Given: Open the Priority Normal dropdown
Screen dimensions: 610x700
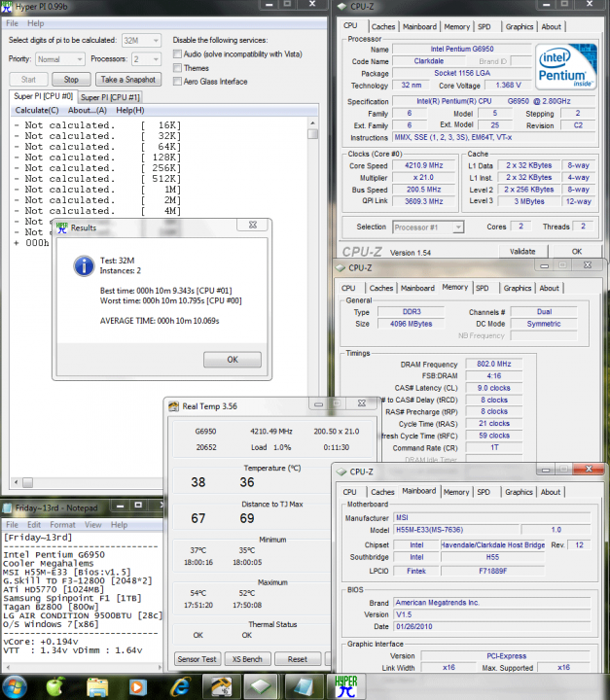Looking at the screenshot, I should point(59,59).
